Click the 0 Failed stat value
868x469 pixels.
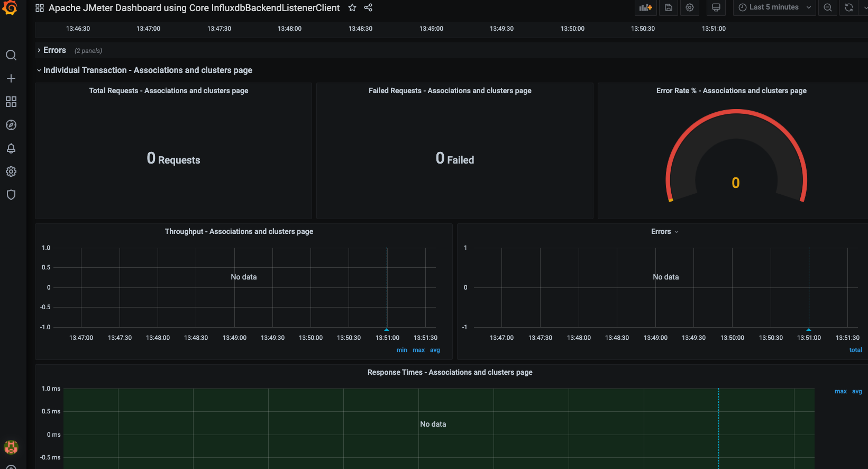[455, 158]
